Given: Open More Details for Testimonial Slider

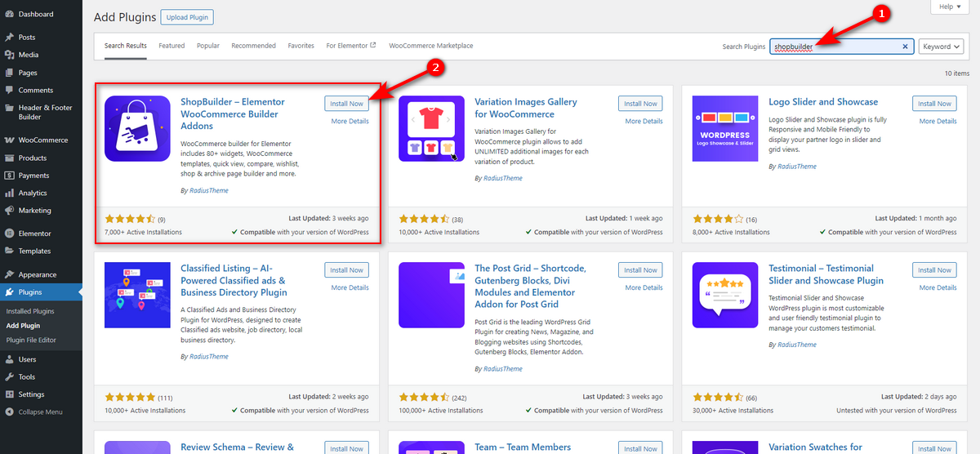Looking at the screenshot, I should click(x=938, y=287).
